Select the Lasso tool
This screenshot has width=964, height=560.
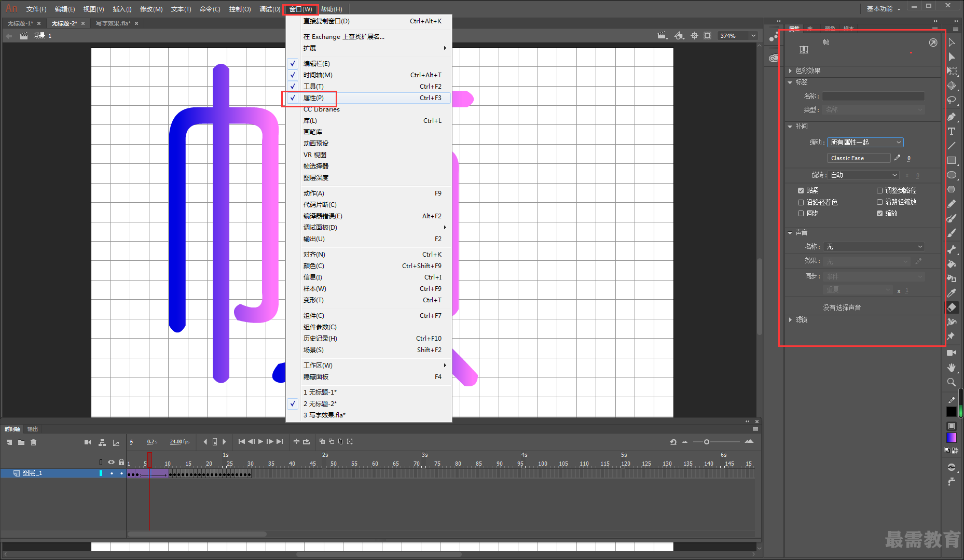[x=952, y=100]
